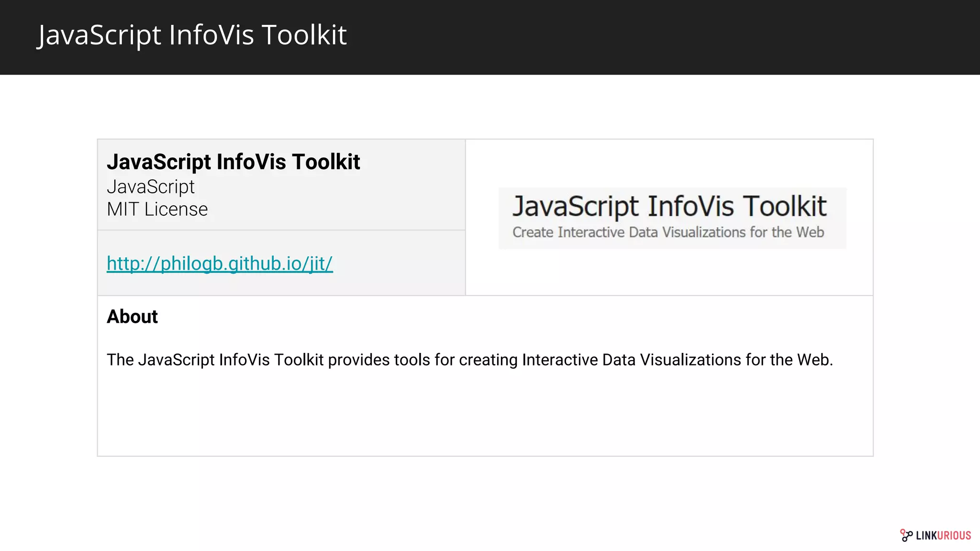Click blank slide area below the table
Viewport: 980px width, 551px height.
(479, 497)
